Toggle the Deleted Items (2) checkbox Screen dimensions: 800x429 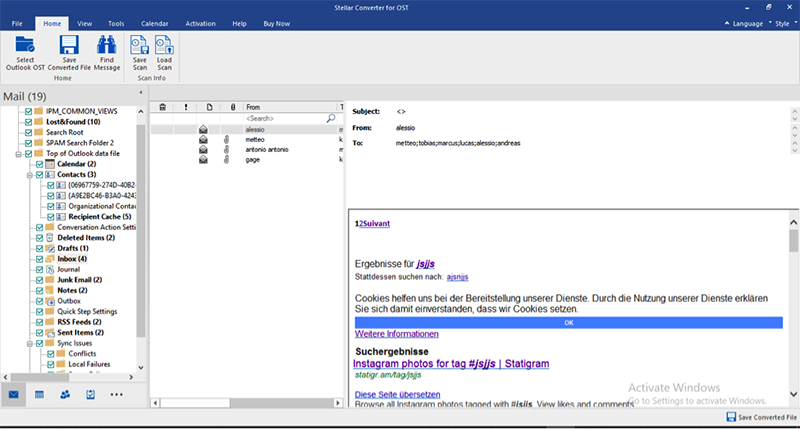point(39,238)
